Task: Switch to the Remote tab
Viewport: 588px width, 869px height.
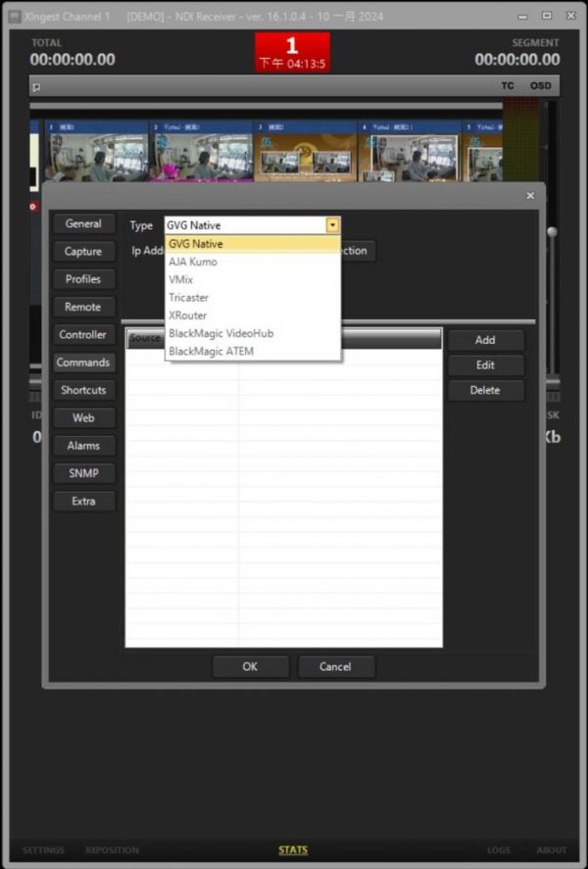Action: point(84,307)
